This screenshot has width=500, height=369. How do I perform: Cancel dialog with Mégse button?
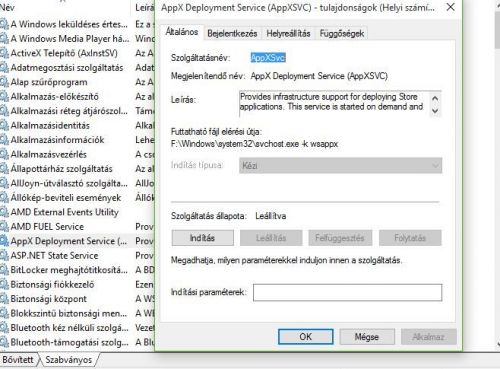coord(367,337)
